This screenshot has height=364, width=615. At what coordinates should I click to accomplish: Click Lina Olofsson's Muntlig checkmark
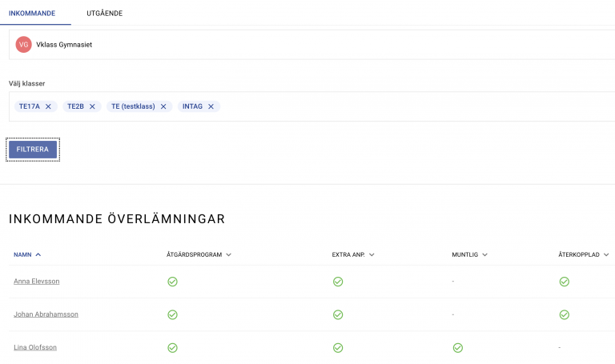[457, 348]
